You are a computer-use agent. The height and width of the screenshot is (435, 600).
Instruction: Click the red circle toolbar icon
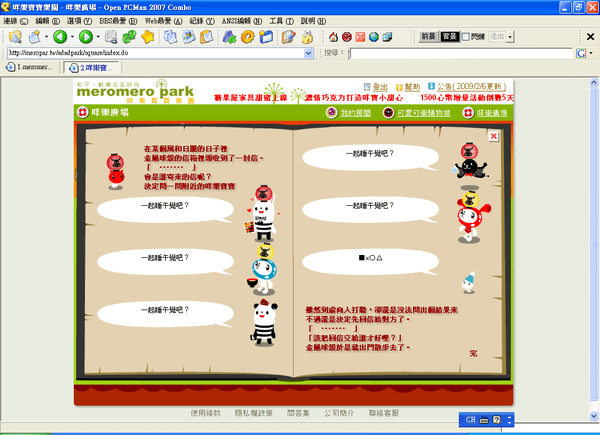(x=347, y=37)
